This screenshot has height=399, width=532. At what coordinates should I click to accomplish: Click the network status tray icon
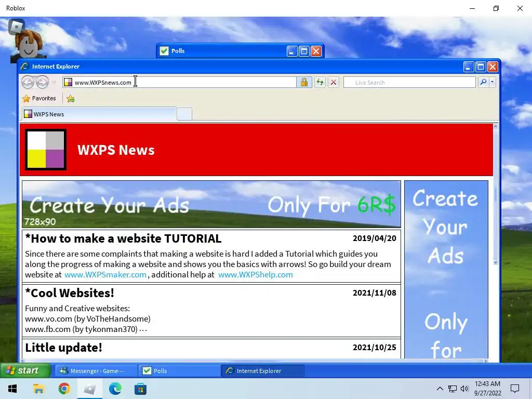[453, 389]
